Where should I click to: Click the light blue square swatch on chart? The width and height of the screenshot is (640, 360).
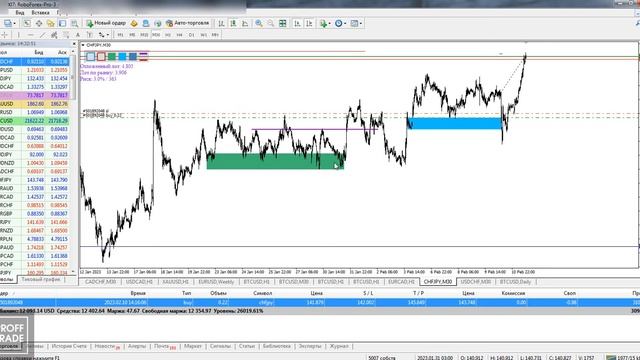coord(122,57)
